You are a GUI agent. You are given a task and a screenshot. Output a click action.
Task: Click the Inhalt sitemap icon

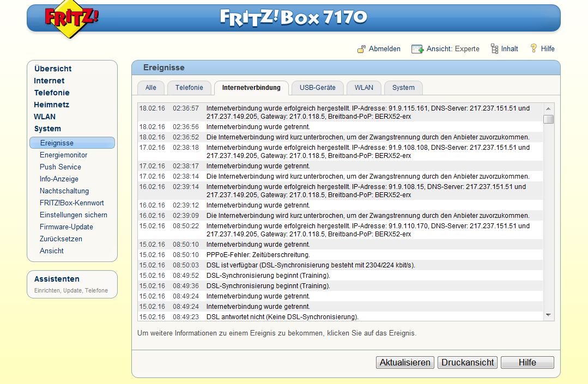click(x=494, y=48)
